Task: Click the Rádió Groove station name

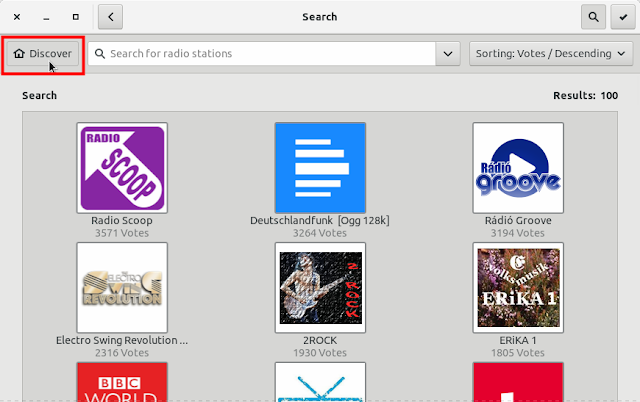Action: 518,220
